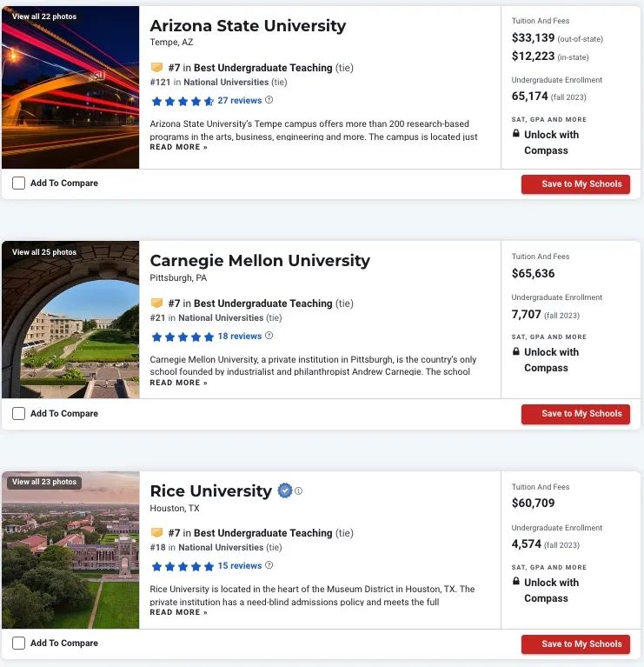Viewport: 644px width, 667px height.
Task: Open the Carnegie Mellon University title link
Action: coord(260,260)
